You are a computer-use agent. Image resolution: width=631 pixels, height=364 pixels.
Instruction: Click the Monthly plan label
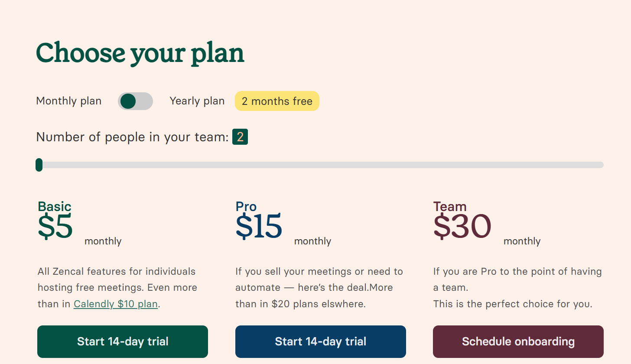[68, 101]
